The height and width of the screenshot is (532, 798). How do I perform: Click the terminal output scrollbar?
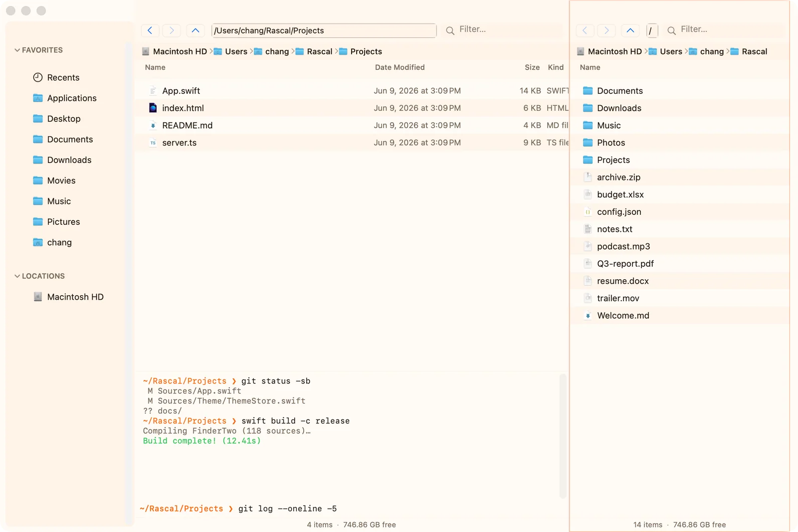(x=563, y=436)
